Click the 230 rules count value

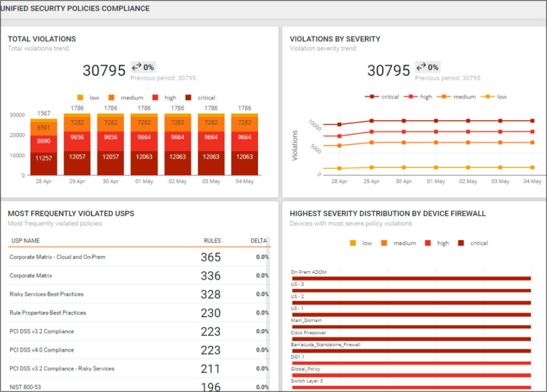pyautogui.click(x=210, y=313)
